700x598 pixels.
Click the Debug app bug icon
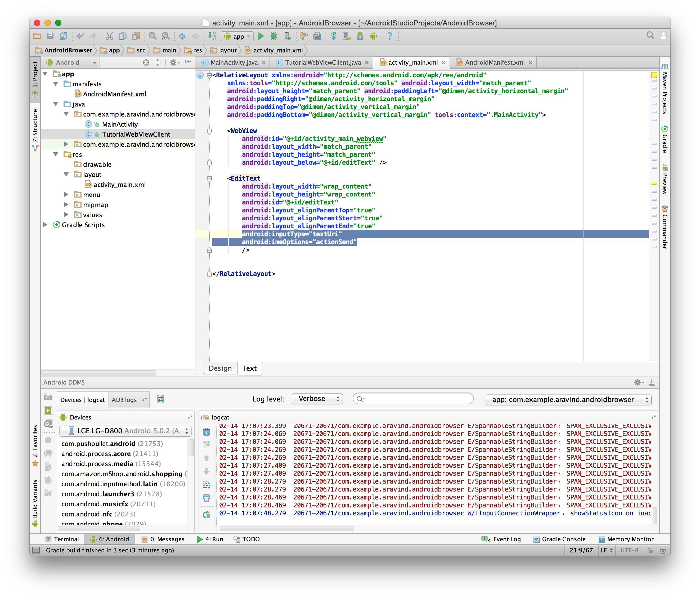(274, 36)
